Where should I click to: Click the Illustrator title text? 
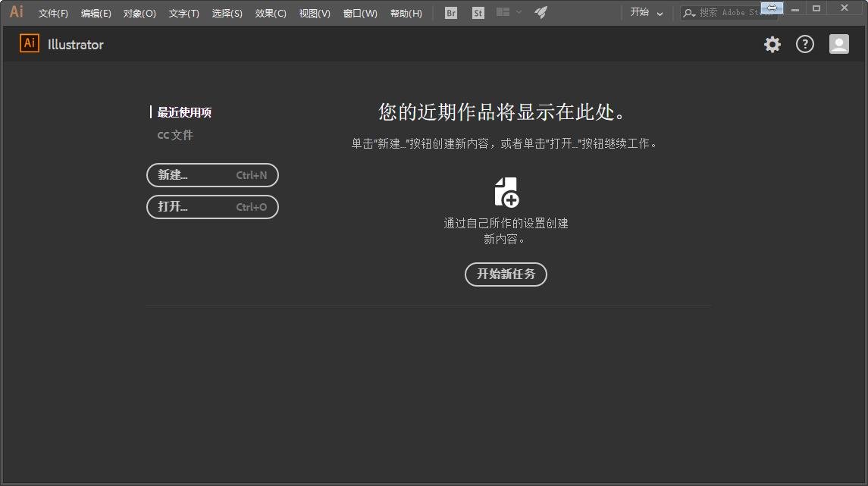(x=75, y=45)
